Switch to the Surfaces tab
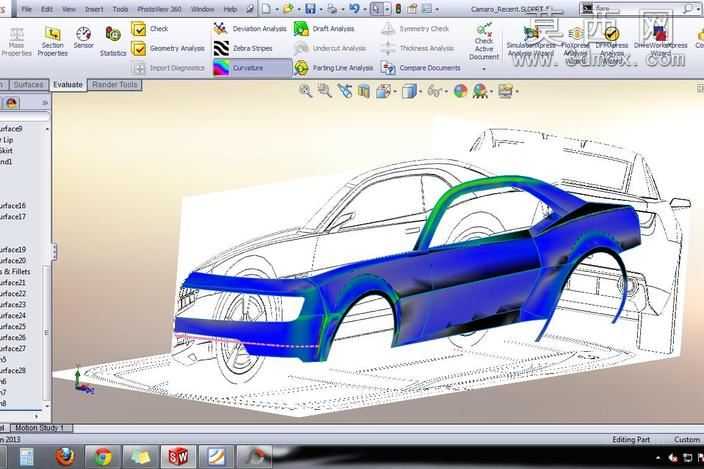The width and height of the screenshot is (704, 469). pyautogui.click(x=28, y=85)
